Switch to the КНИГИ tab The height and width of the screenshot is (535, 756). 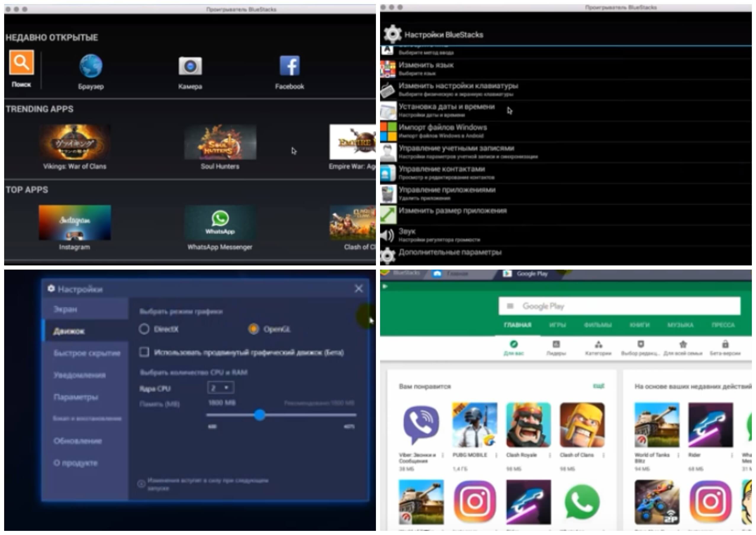(x=640, y=325)
